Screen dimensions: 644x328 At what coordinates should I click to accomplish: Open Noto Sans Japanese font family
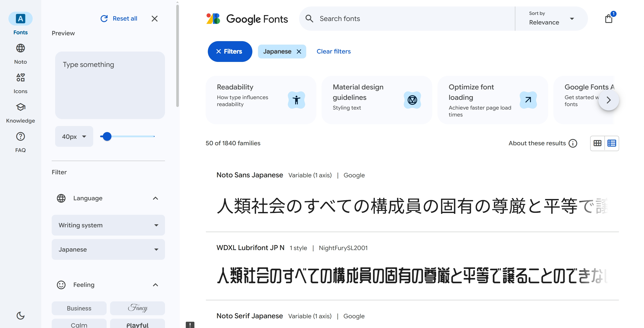click(250, 175)
